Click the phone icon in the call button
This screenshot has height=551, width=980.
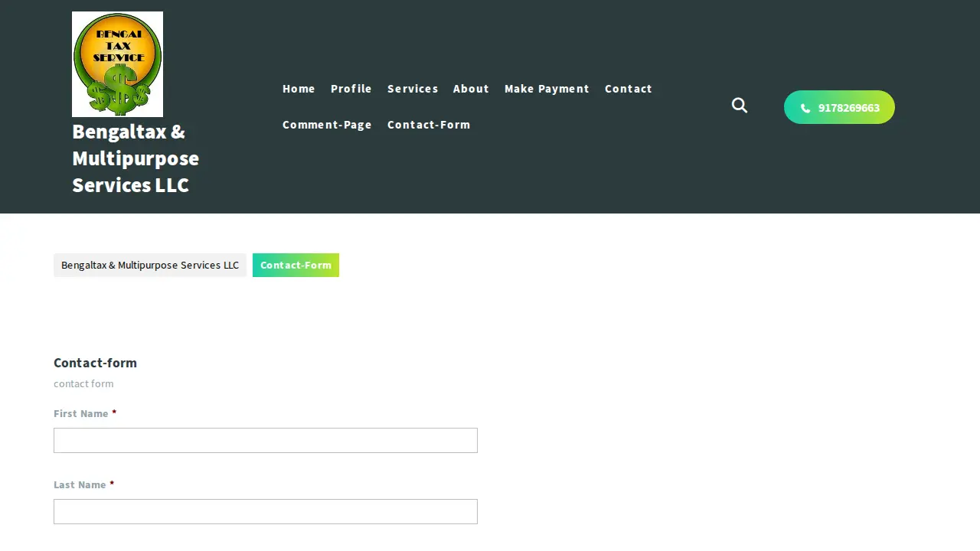(805, 108)
